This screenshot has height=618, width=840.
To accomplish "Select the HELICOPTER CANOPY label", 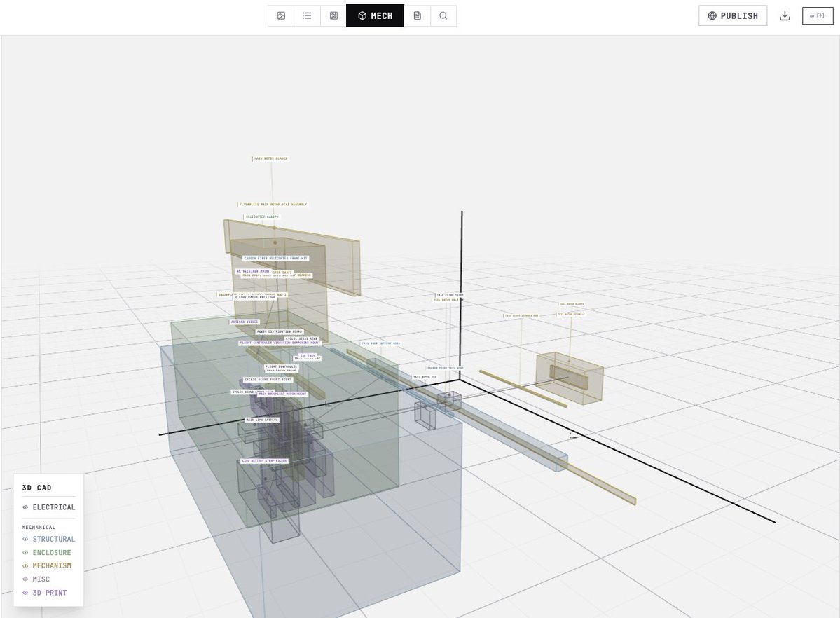I will coord(262,217).
